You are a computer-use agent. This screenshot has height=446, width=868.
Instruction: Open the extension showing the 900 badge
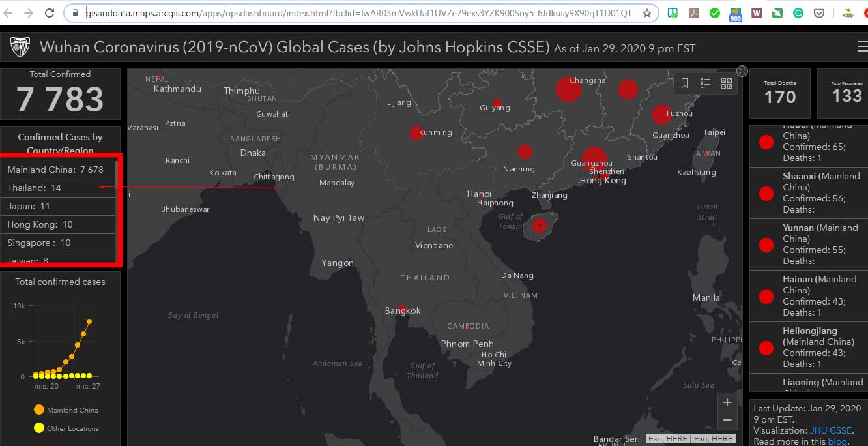pyautogui.click(x=736, y=14)
